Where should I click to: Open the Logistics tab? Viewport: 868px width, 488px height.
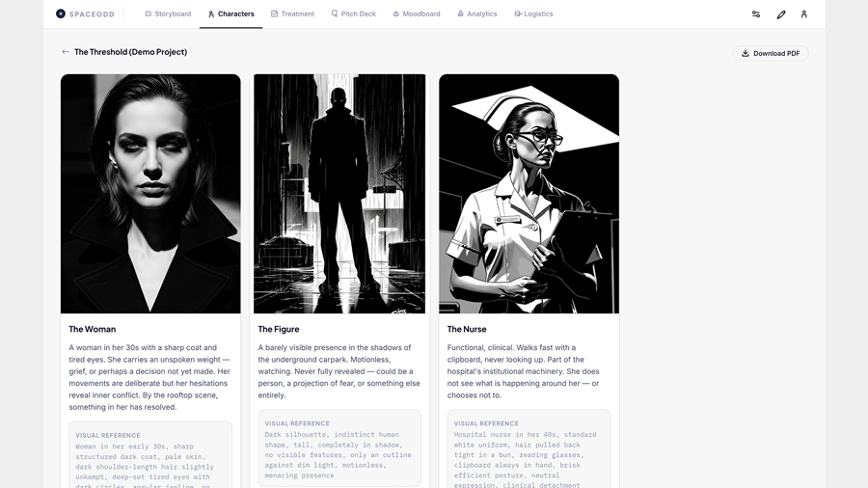tap(533, 14)
